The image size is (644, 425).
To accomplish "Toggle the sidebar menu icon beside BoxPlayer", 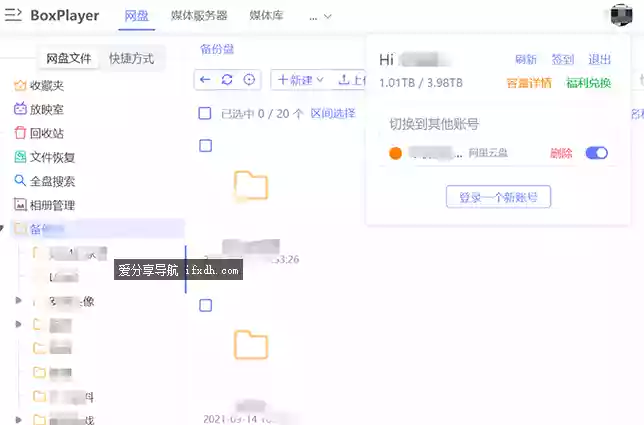I will coord(13,15).
